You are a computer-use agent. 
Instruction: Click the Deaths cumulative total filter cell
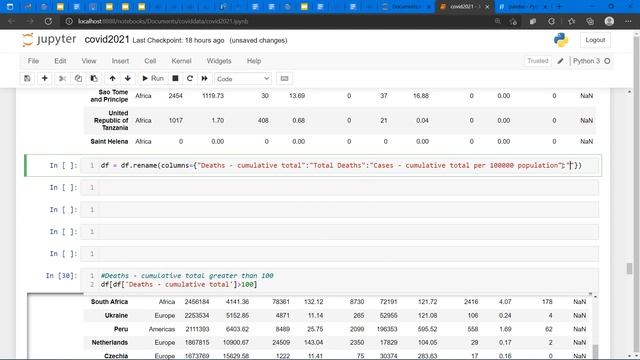click(340, 280)
